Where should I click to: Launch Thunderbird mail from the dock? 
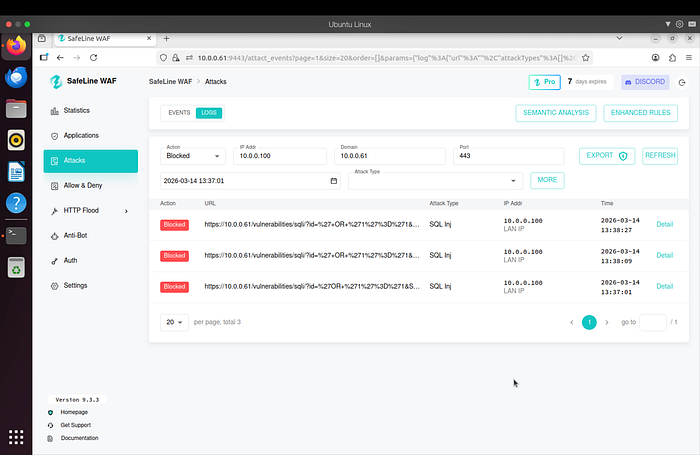tap(16, 77)
